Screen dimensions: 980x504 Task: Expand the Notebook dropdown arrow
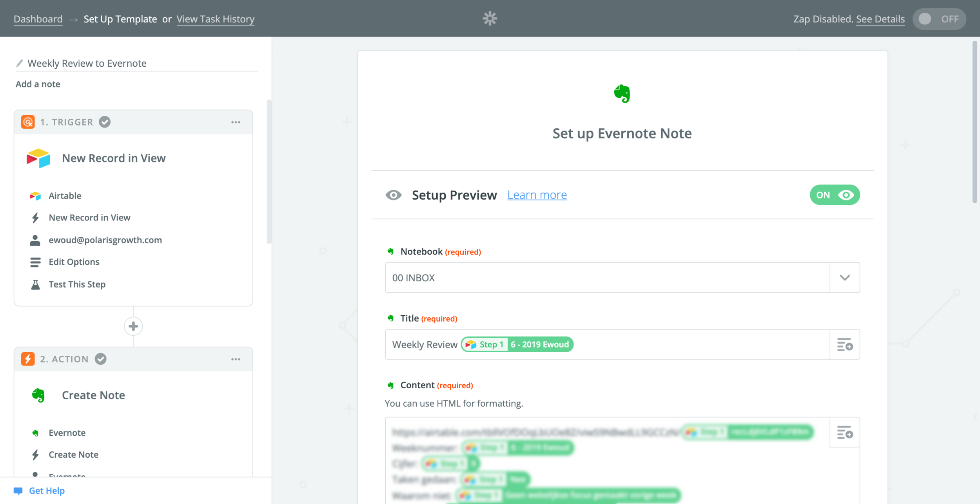click(x=845, y=278)
